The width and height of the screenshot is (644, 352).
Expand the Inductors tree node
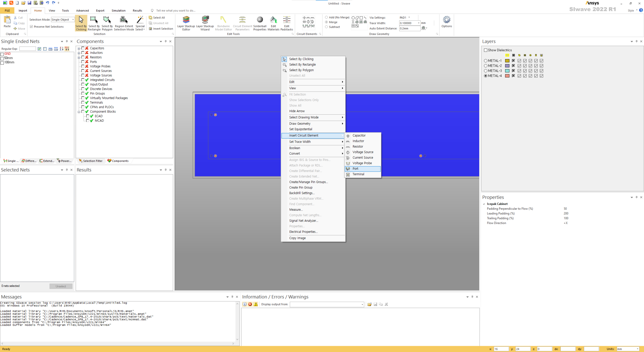coord(79,53)
